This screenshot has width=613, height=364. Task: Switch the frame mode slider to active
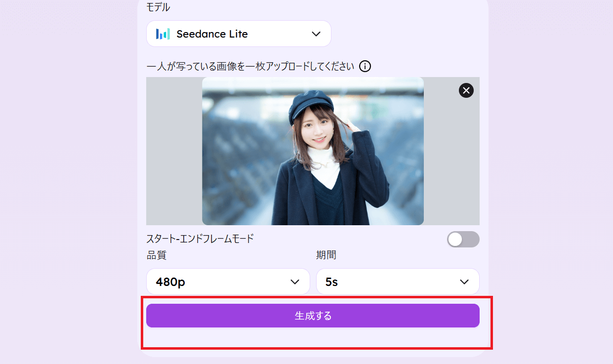tap(463, 239)
